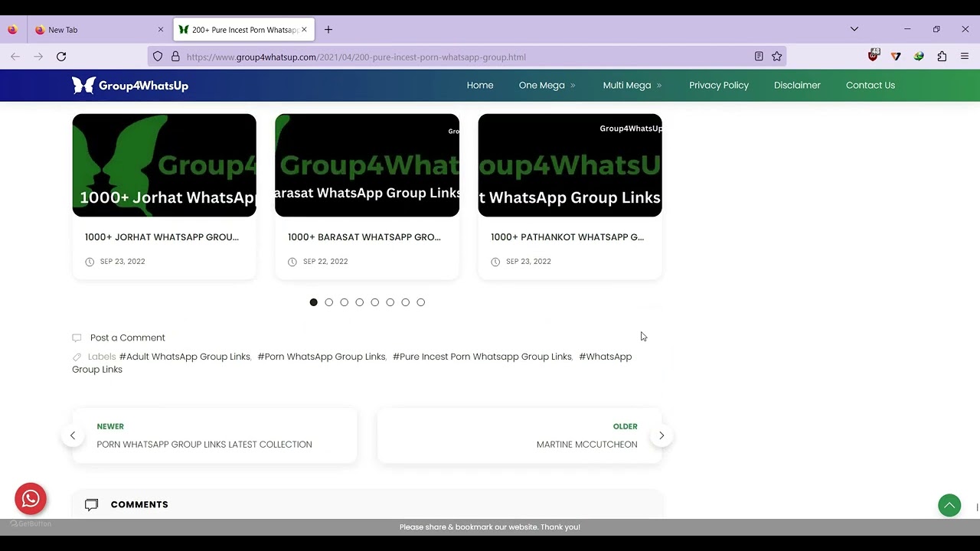Screen dimensions: 980x551
Task: Open the Privacy Policy page
Action: click(x=719, y=85)
